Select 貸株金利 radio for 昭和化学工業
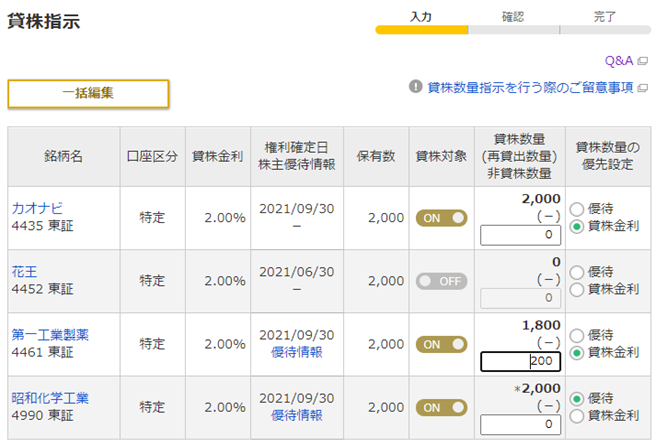The height and width of the screenshot is (446, 656). (x=576, y=416)
